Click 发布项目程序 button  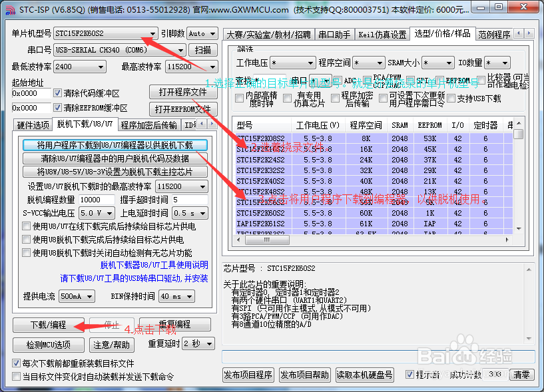[x=248, y=375]
